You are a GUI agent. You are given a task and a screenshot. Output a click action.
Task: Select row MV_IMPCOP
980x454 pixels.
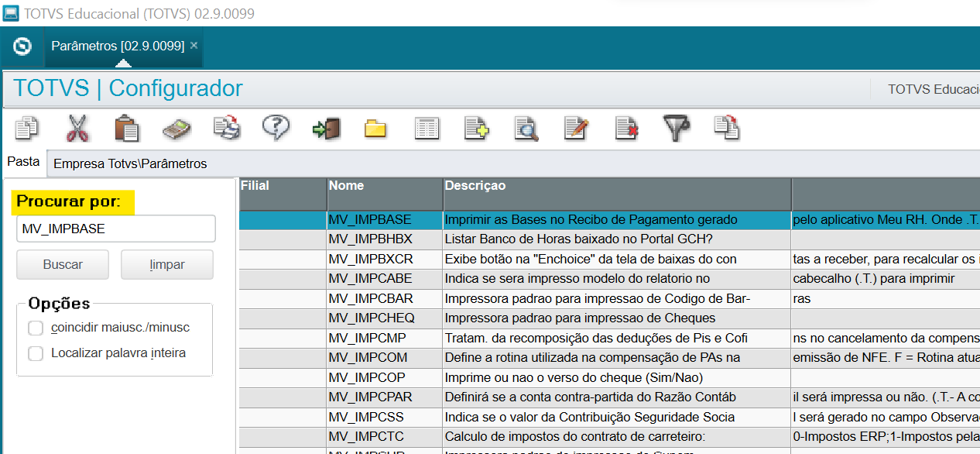pyautogui.click(x=609, y=377)
